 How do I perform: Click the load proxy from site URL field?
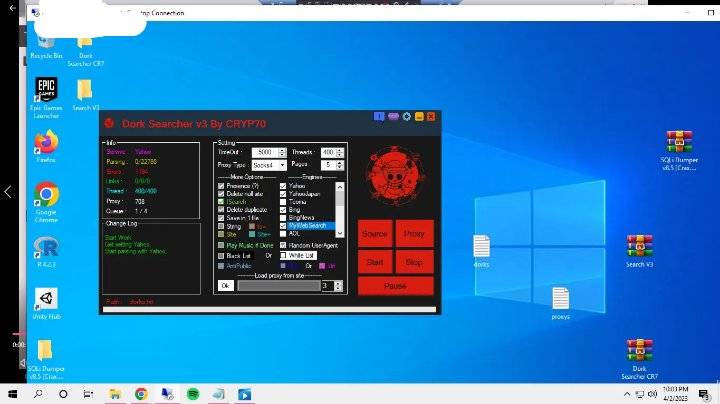279,286
